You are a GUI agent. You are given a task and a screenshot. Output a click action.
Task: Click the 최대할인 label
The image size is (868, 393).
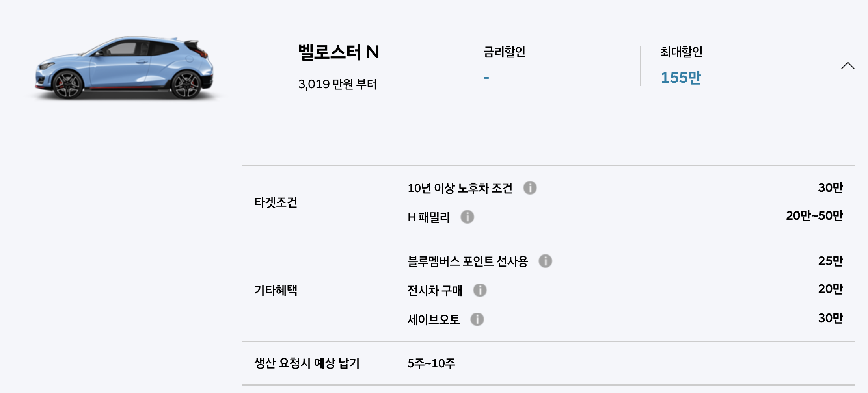[681, 52]
